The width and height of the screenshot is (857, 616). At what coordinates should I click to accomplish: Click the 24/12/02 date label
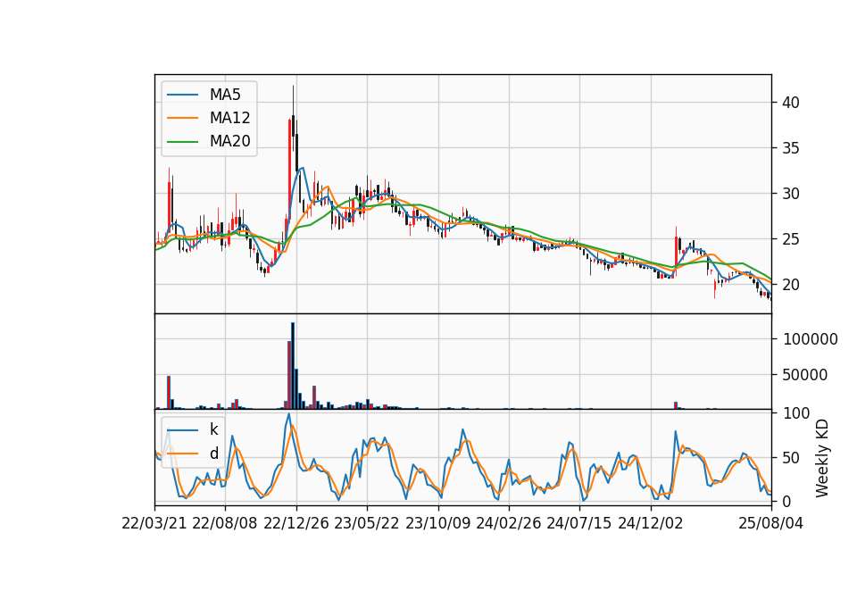651,523
